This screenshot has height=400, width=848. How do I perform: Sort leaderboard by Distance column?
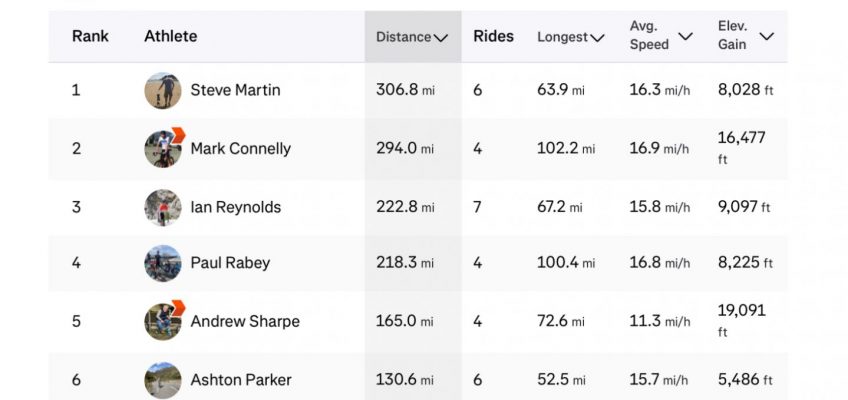click(x=411, y=37)
